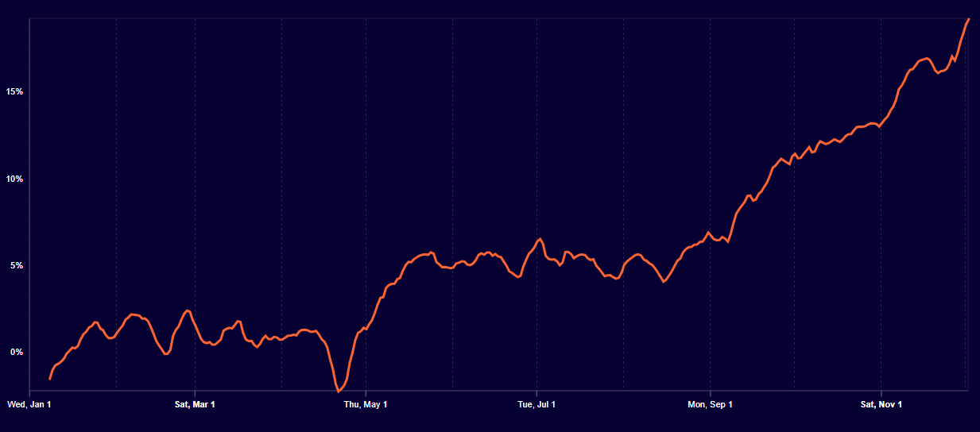Select the "Sat, Mar 1" date label
The height and width of the screenshot is (432, 980).
195,405
